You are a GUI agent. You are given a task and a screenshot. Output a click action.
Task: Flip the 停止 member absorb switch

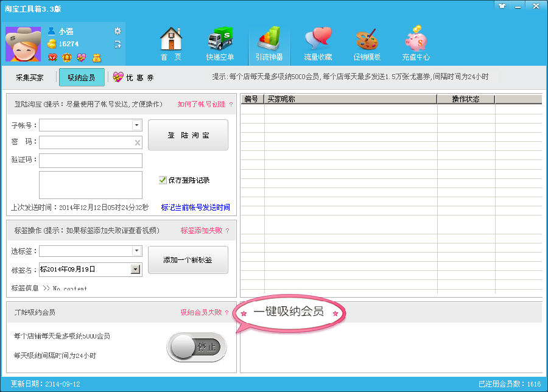[x=196, y=347]
